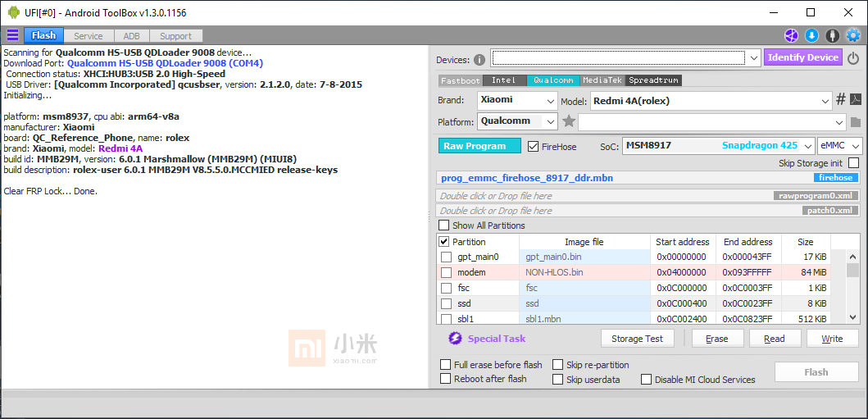868x419 pixels.
Task: Check the gpt_main0 partition checkbox
Action: [446, 257]
